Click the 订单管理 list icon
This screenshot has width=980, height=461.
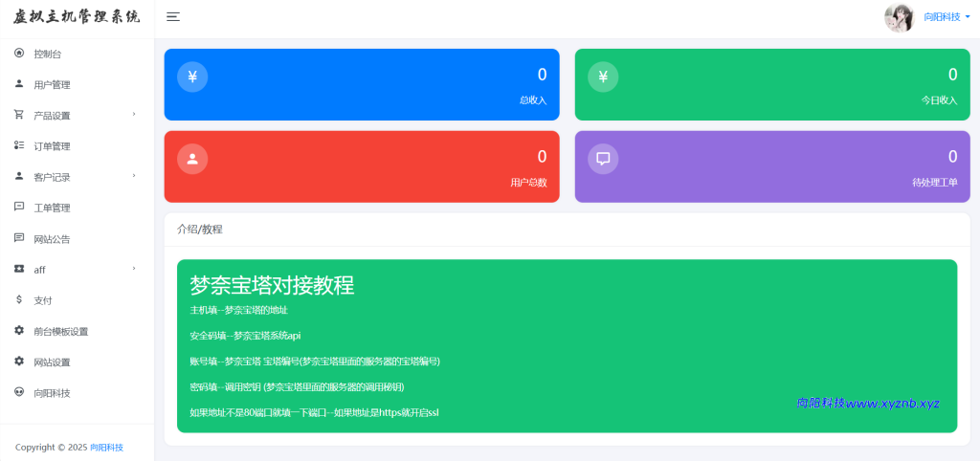pos(19,145)
